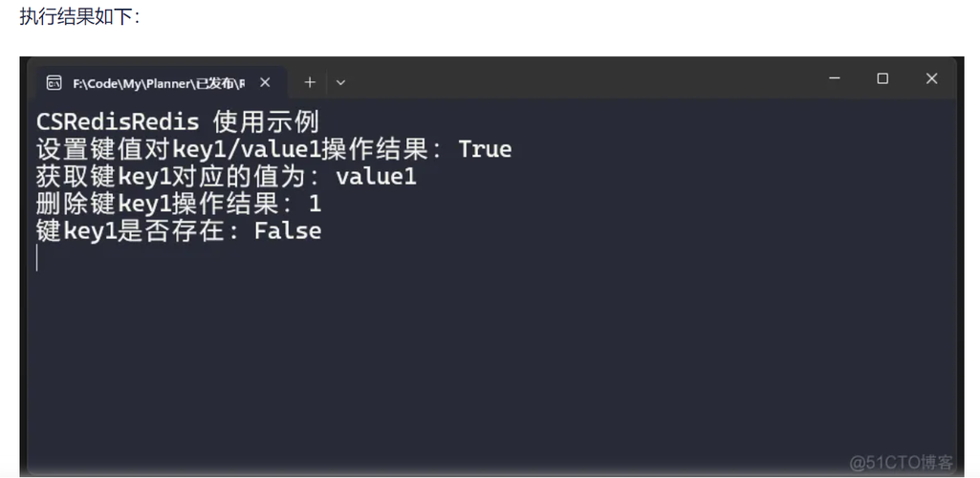This screenshot has width=980, height=478.
Task: Click the "CSRedisRedis 使用示例" output line
Action: (177, 122)
